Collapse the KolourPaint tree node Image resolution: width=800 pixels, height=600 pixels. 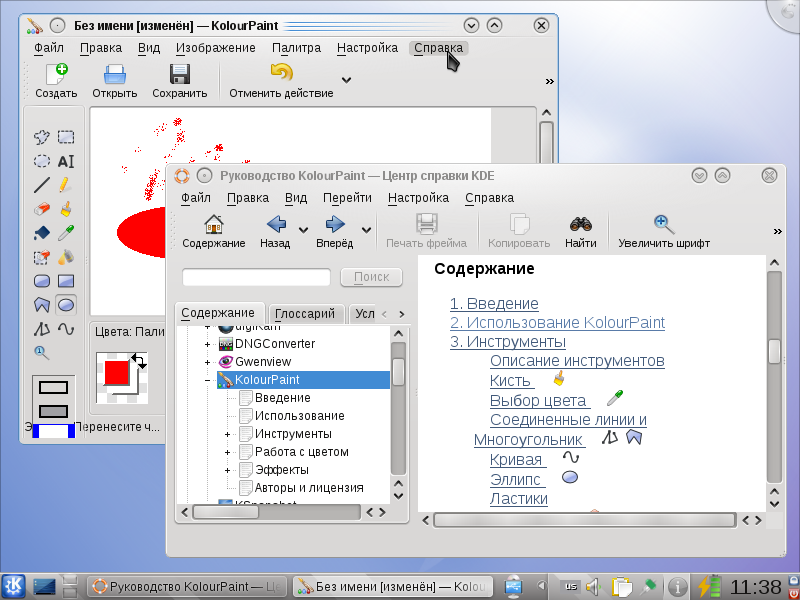coord(207,380)
